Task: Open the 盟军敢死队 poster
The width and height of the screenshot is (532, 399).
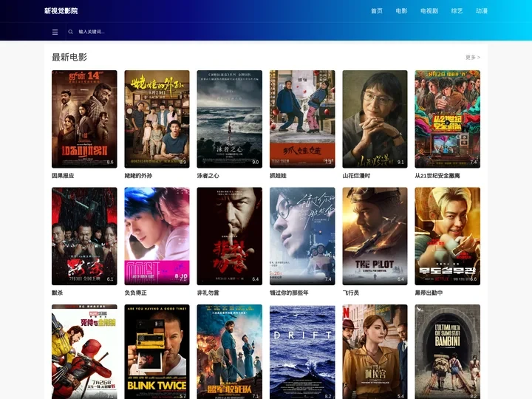Action: (230, 352)
